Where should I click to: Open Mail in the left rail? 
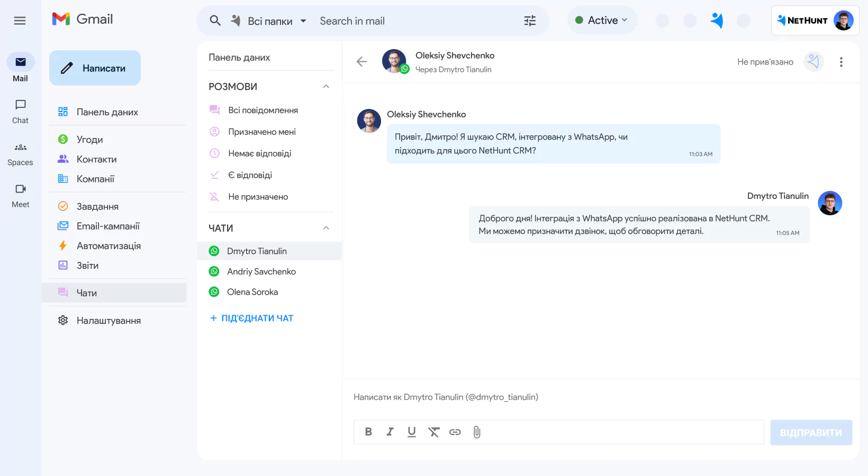coord(21,68)
